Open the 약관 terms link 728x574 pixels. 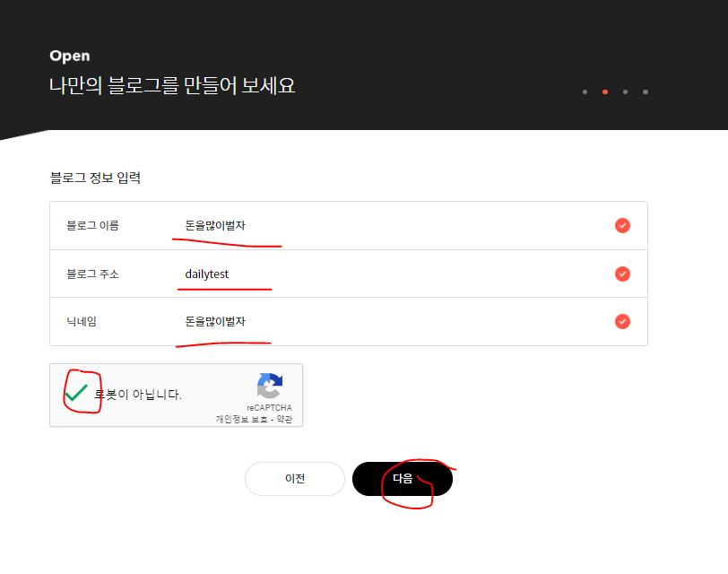coord(284,419)
